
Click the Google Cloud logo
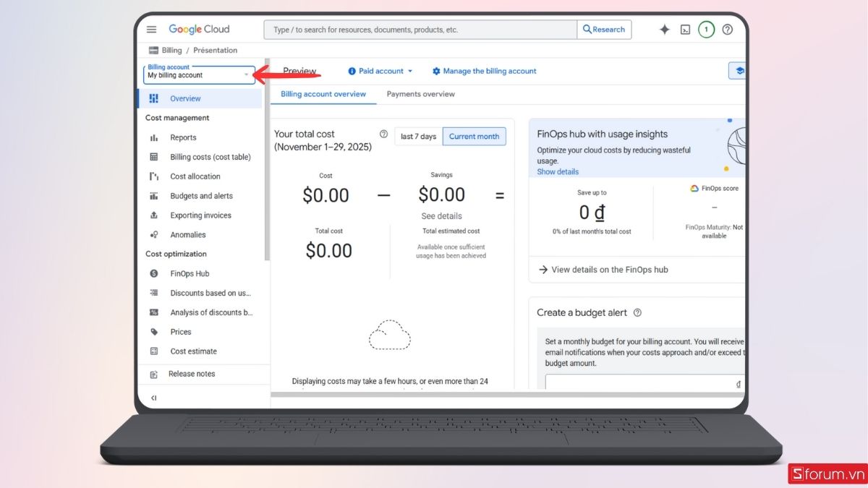tap(199, 30)
